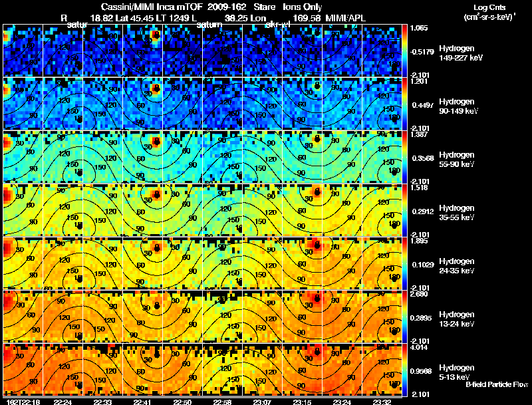Click the 149-227 keV row color bar
The width and height of the screenshot is (532, 405).
[x=404, y=50]
